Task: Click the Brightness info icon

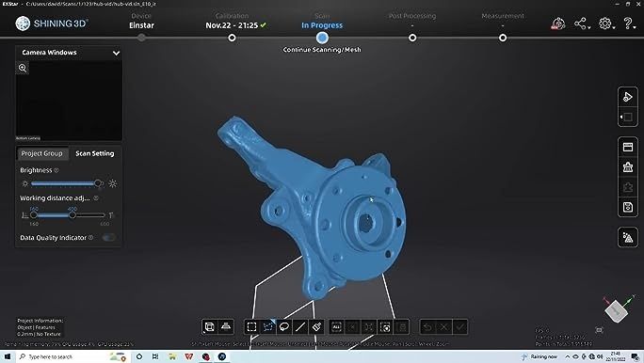Action: (56, 170)
